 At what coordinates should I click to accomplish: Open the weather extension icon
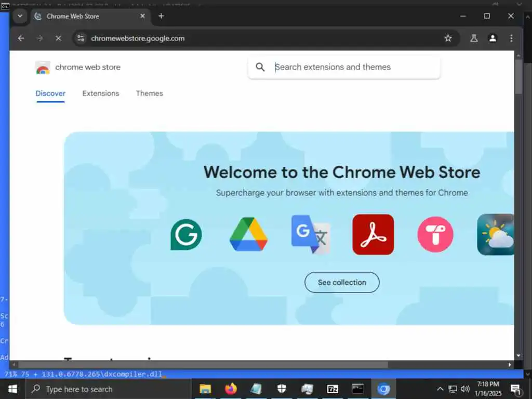click(x=495, y=234)
